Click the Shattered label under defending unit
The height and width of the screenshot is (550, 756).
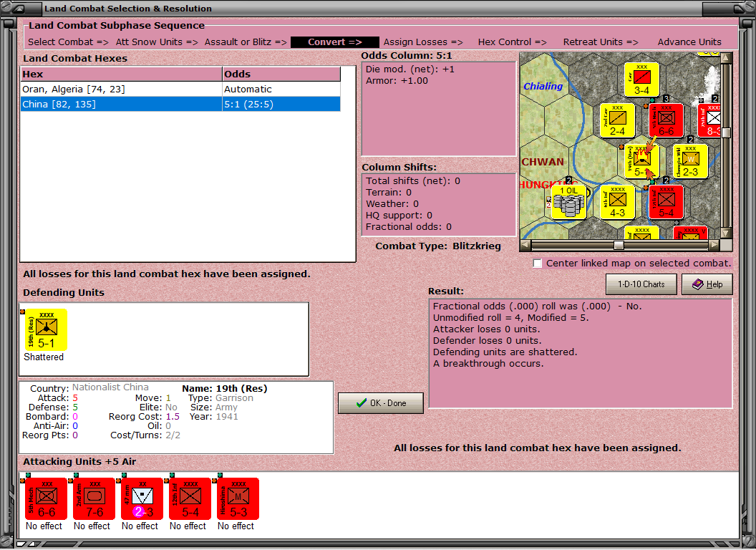[x=44, y=357]
